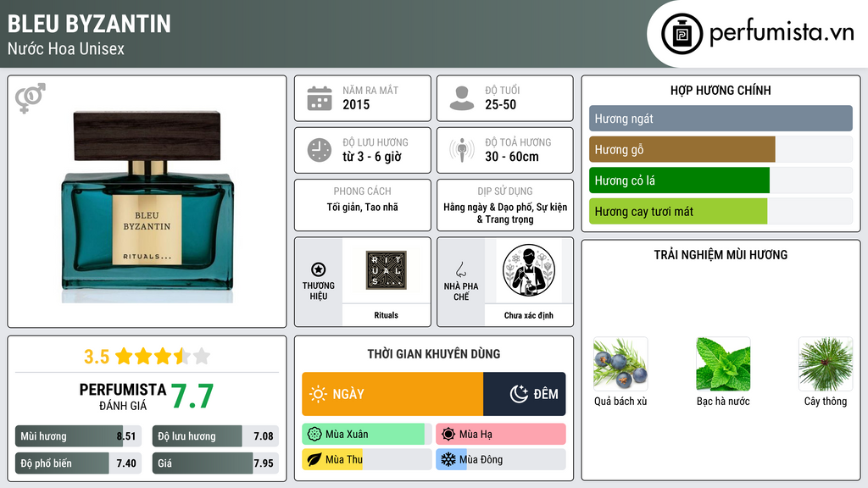This screenshot has height=488, width=868.
Task: Click the Độ lưu hương 7.08 score bar
Action: point(215,436)
